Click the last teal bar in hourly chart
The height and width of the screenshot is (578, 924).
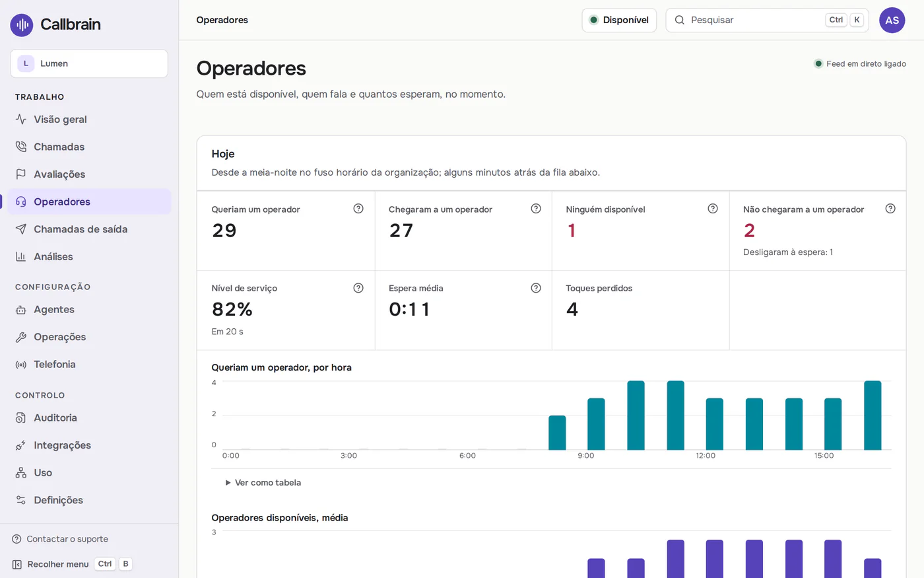873,415
